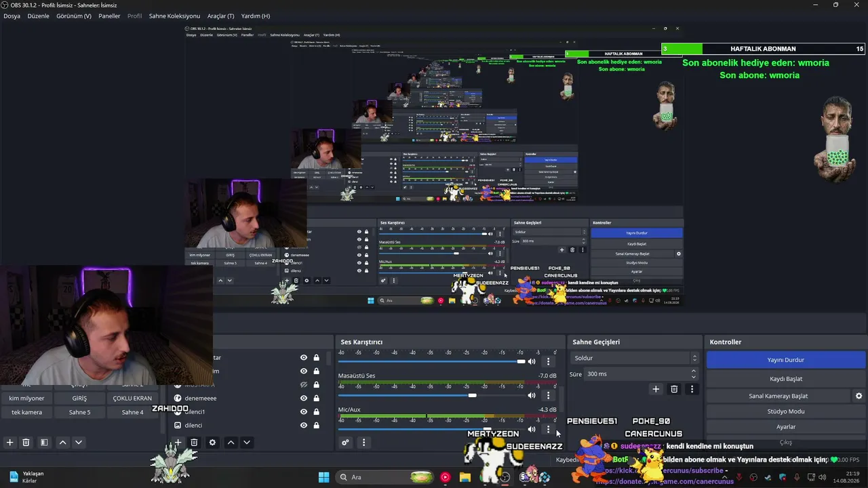This screenshot has height=488, width=868.
Task: Open the Masaüstü Ses three-dot options menu
Action: (549, 396)
